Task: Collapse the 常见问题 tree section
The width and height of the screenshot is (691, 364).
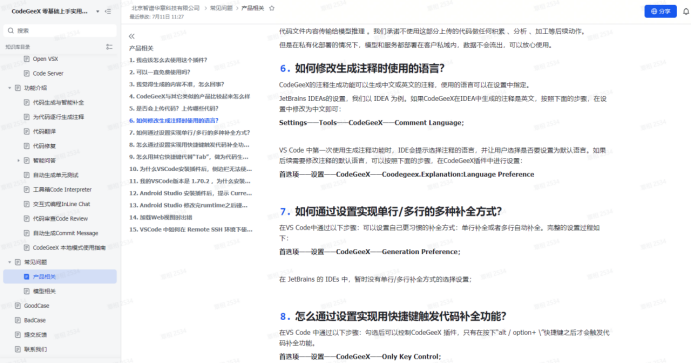Action: coord(10,262)
